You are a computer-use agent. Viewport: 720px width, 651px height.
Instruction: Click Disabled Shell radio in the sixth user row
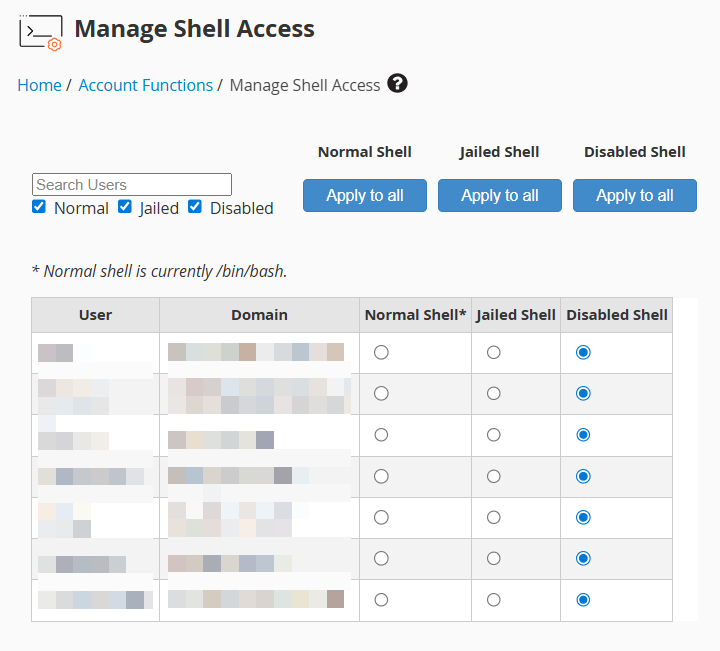[583, 558]
